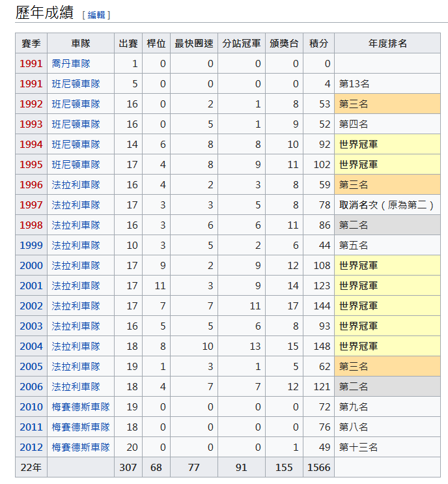Select the 積分 value 78
The height and width of the screenshot is (484, 448).
[x=318, y=205]
